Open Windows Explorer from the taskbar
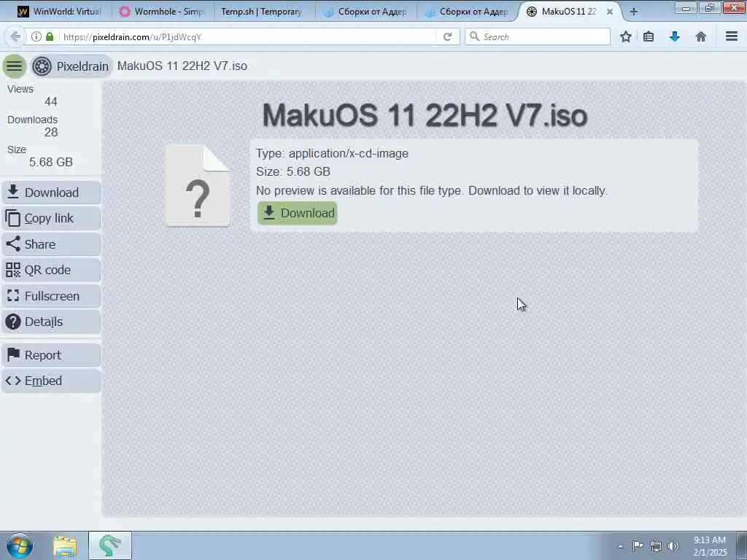Screen dimensions: 747x560 65,545
